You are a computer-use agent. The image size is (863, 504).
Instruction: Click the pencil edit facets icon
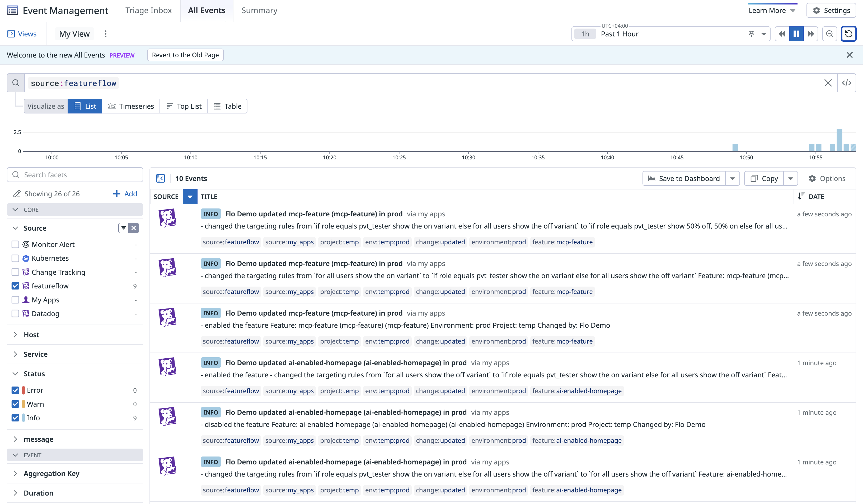17,194
